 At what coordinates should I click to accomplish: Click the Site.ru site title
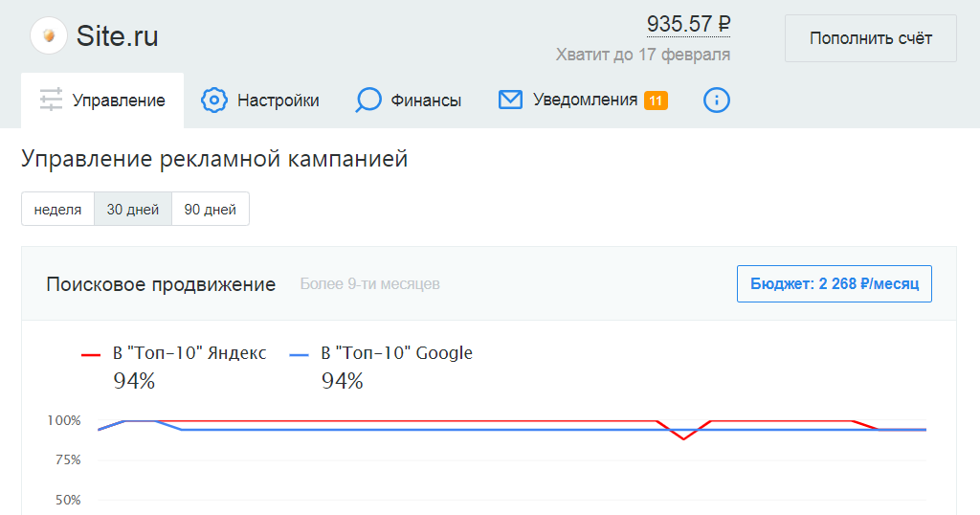tap(117, 36)
